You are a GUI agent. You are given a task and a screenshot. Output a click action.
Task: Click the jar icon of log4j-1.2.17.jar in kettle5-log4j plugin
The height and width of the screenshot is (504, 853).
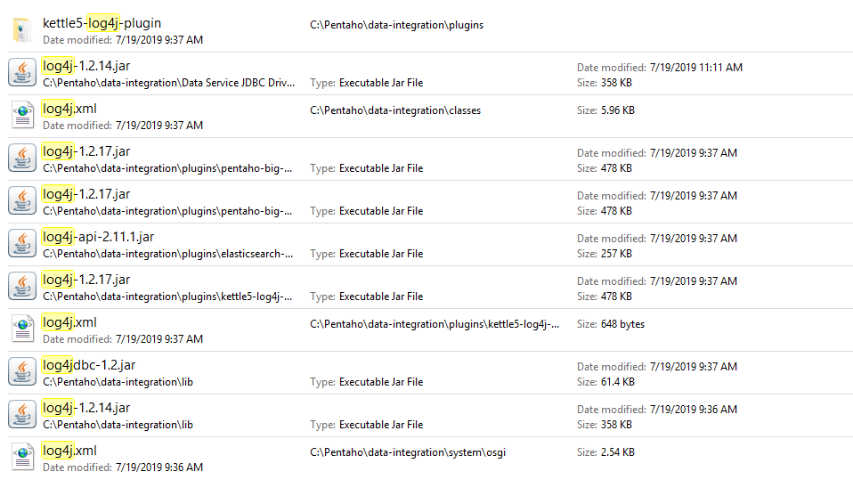pos(22,287)
